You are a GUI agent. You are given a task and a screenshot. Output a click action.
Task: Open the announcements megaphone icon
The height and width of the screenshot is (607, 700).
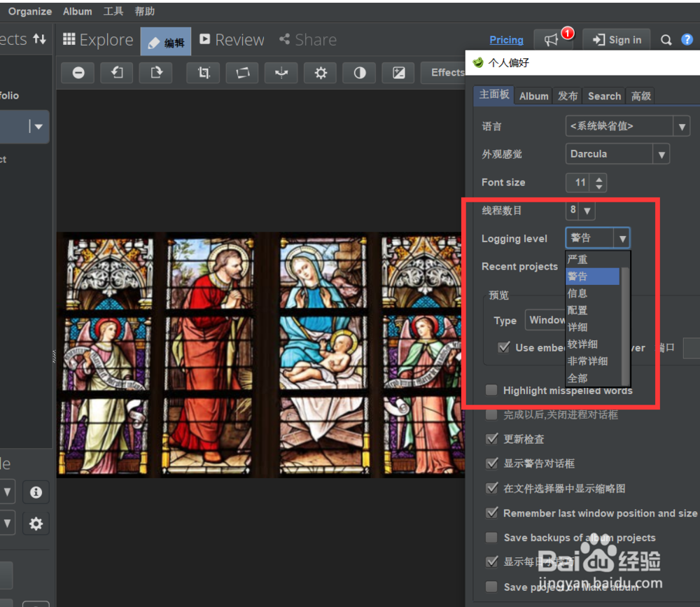pyautogui.click(x=552, y=40)
